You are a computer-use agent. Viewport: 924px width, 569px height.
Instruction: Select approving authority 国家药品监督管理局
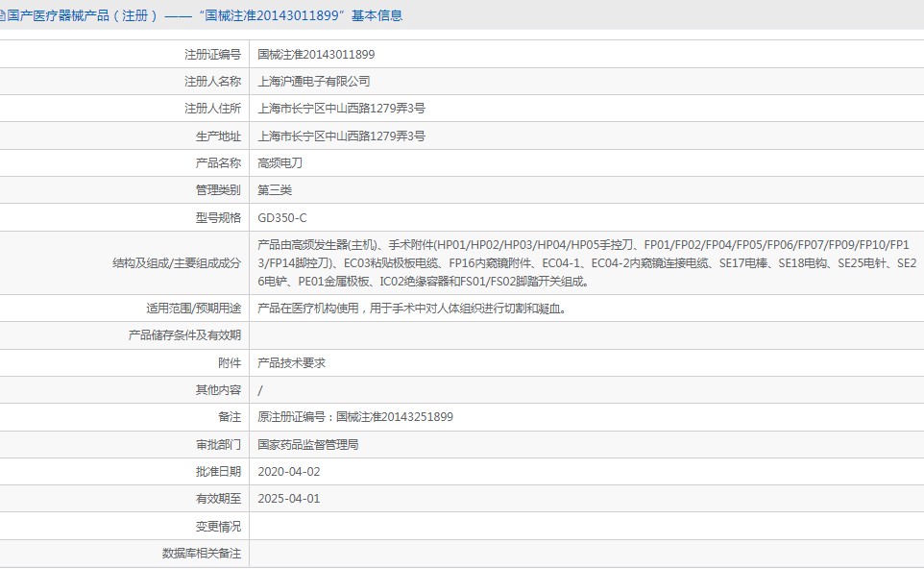[x=308, y=445]
